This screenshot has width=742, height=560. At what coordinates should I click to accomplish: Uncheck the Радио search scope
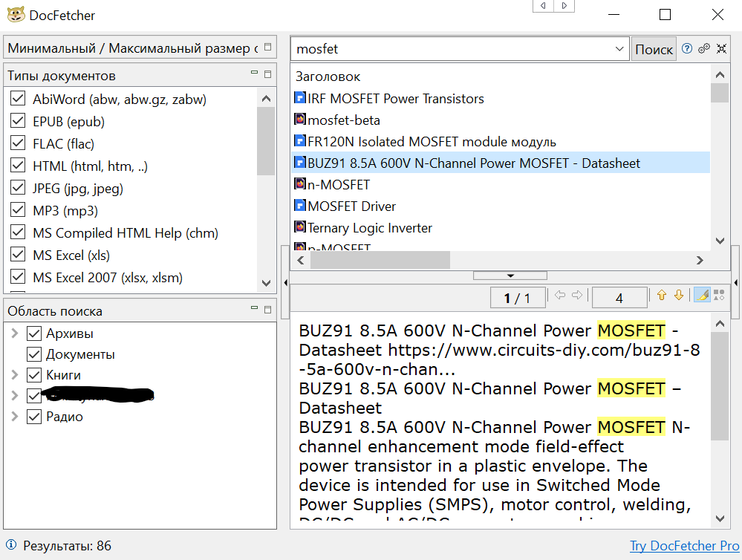[34, 417]
